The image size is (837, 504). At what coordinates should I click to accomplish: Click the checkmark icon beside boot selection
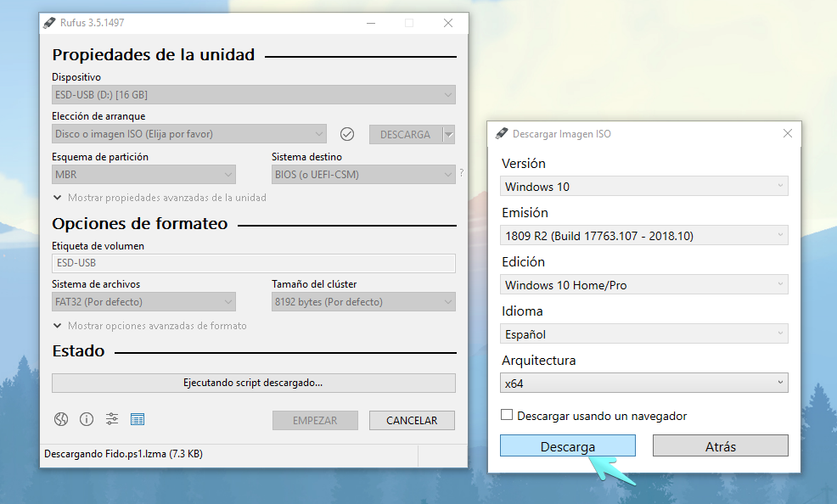point(347,133)
